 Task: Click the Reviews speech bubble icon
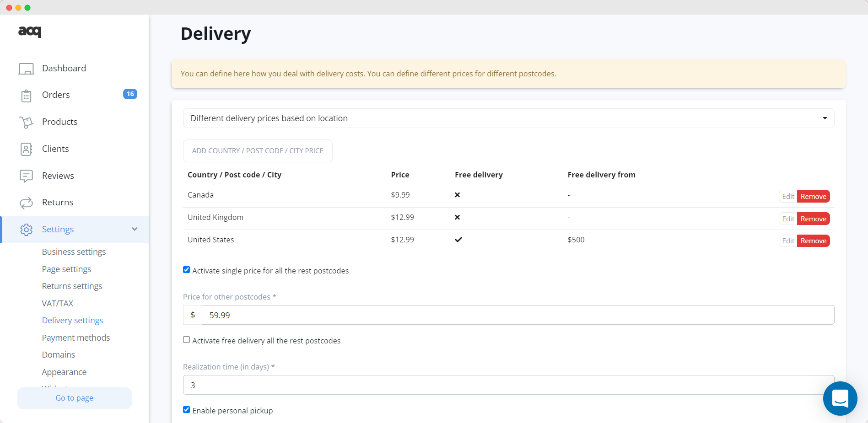(x=26, y=176)
